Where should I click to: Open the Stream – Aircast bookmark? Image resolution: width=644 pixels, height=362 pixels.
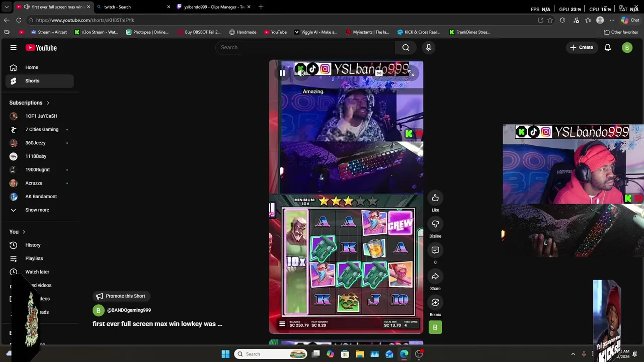coord(49,32)
